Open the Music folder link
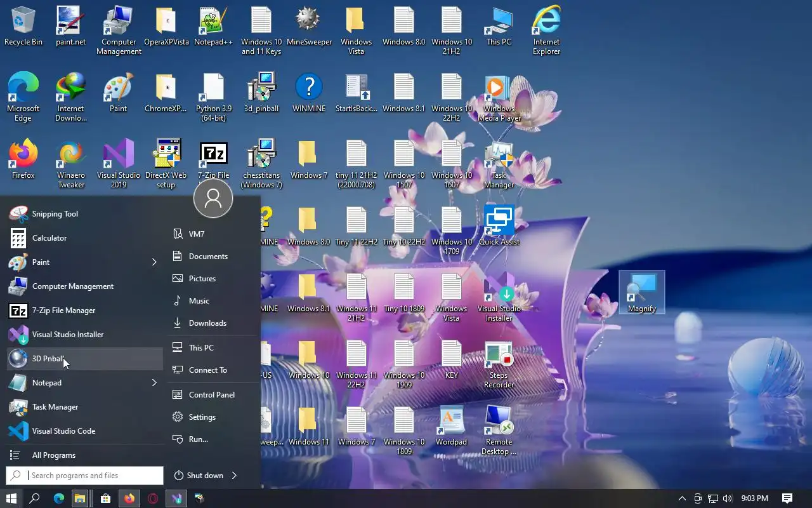Image resolution: width=812 pixels, height=508 pixels. click(213, 301)
